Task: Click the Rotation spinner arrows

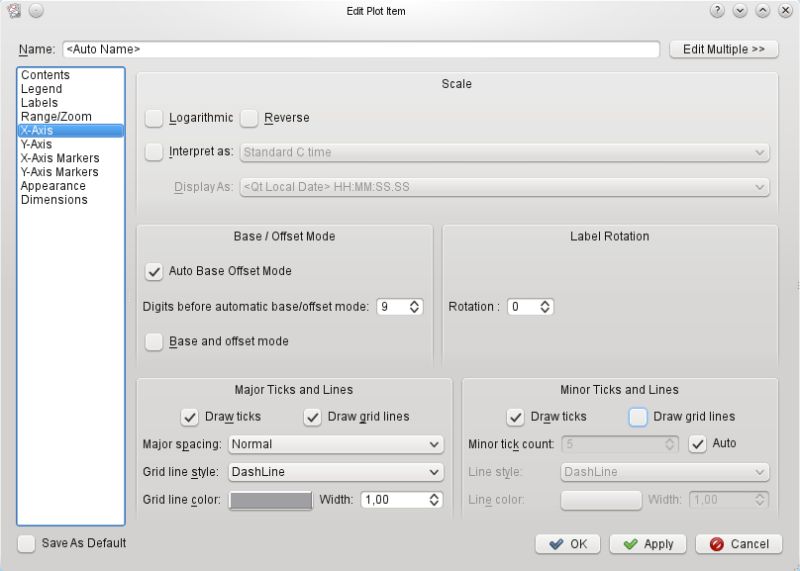Action: 545,307
